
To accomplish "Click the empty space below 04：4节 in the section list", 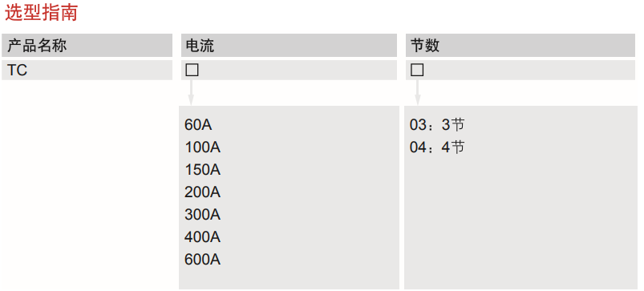I will pyautogui.click(x=520, y=221).
